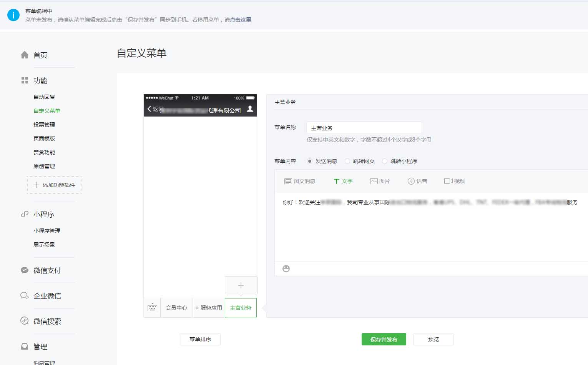Expand the 功能 section in sidebar

[x=40, y=80]
